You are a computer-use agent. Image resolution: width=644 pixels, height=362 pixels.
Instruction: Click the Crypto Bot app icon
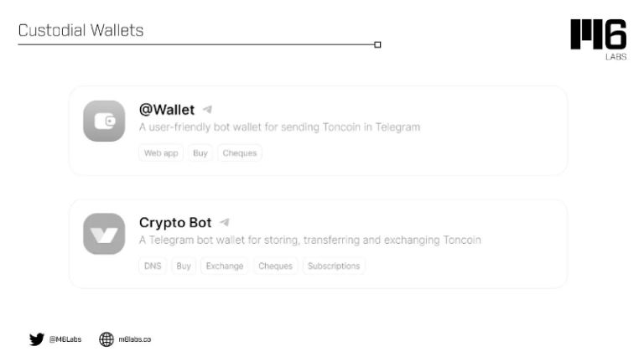104,234
